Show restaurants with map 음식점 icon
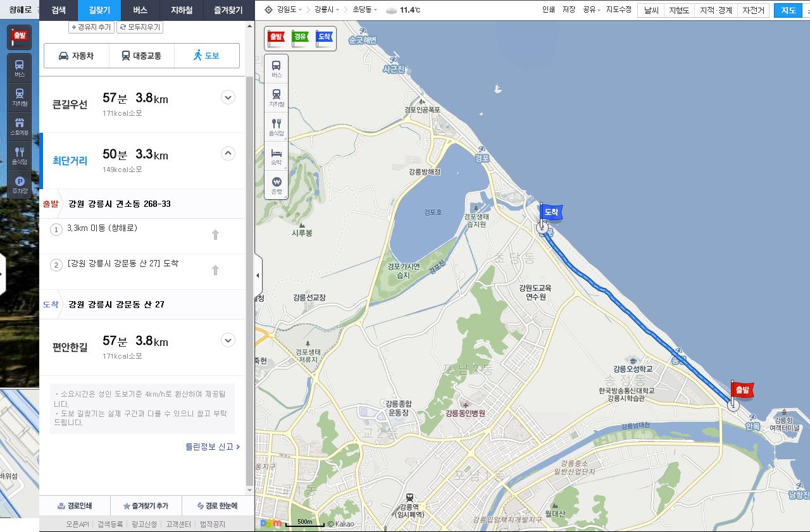Screen dimensions: 810x532 point(277,127)
